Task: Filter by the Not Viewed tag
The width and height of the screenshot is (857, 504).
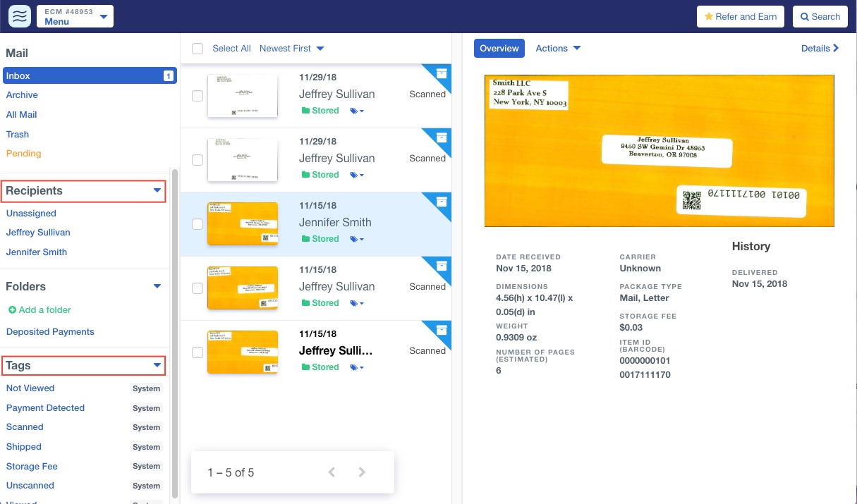Action: (x=30, y=388)
